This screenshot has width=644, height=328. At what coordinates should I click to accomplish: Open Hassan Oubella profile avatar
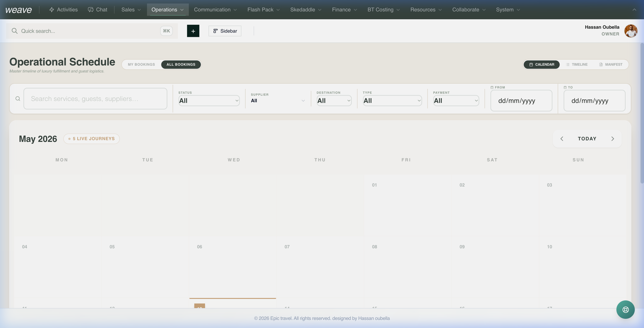coord(630,31)
